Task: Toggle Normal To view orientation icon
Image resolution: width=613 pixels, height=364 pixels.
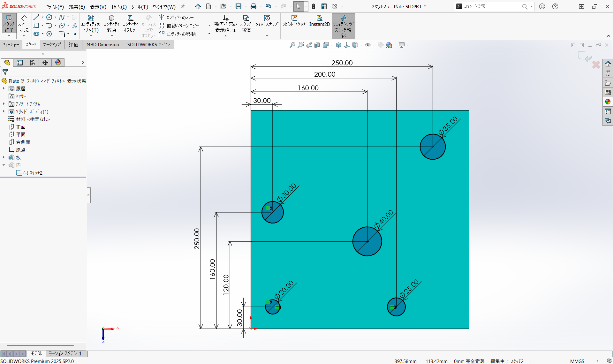Action: click(x=347, y=45)
